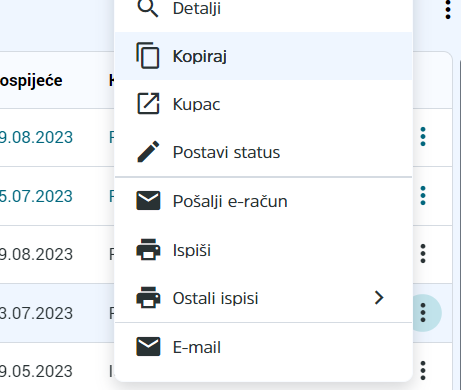Open row actions for 9.08.2023 teal row
461x390 pixels.
click(423, 137)
